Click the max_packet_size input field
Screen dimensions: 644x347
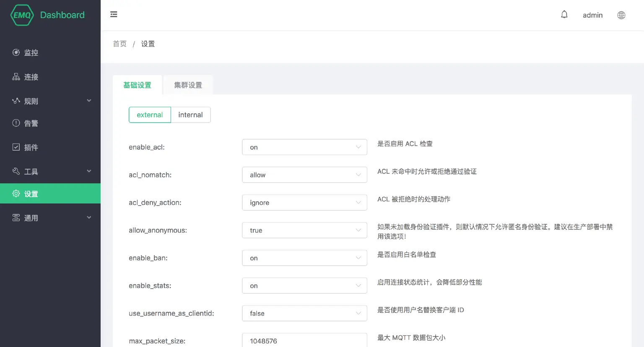pos(304,341)
